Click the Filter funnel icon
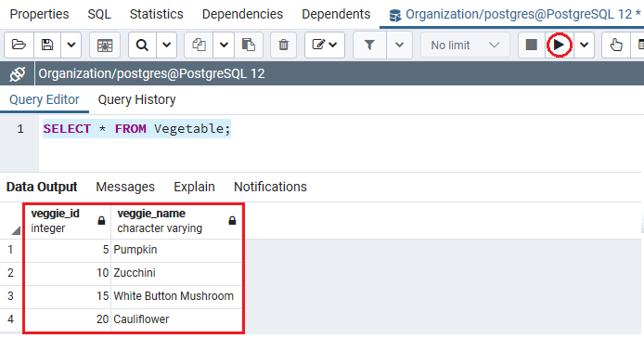 point(369,45)
